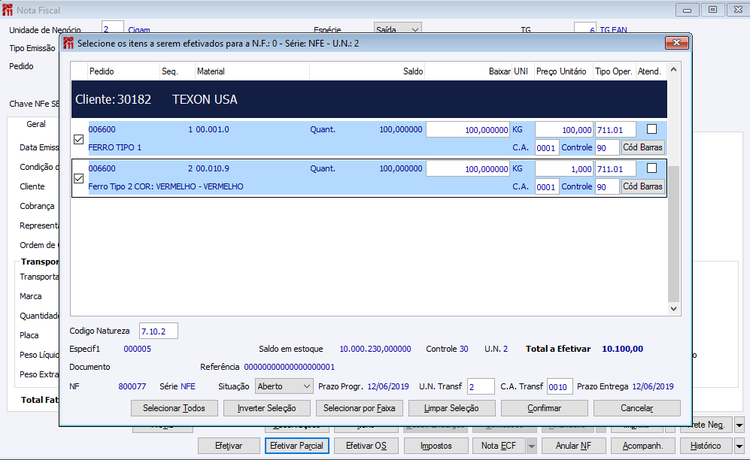Viewport: 750px width, 460px height.
Task: Click Nota ECF button
Action: pos(499,446)
